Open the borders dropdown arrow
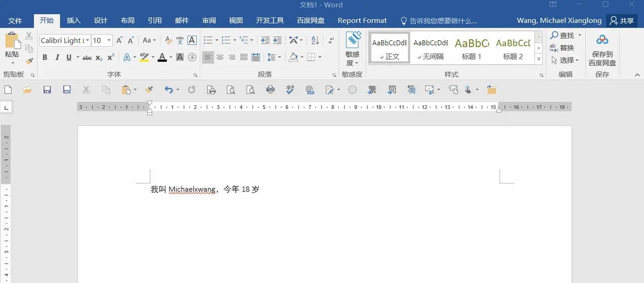 (319, 57)
